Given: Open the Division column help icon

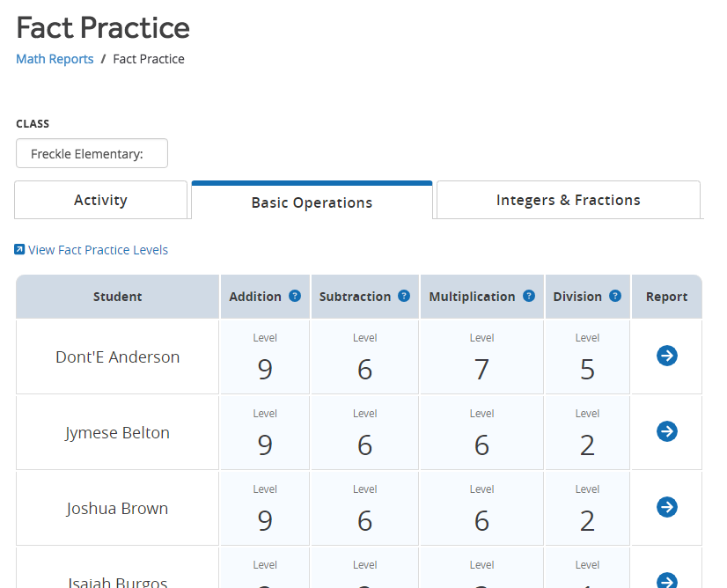Looking at the screenshot, I should [x=614, y=296].
